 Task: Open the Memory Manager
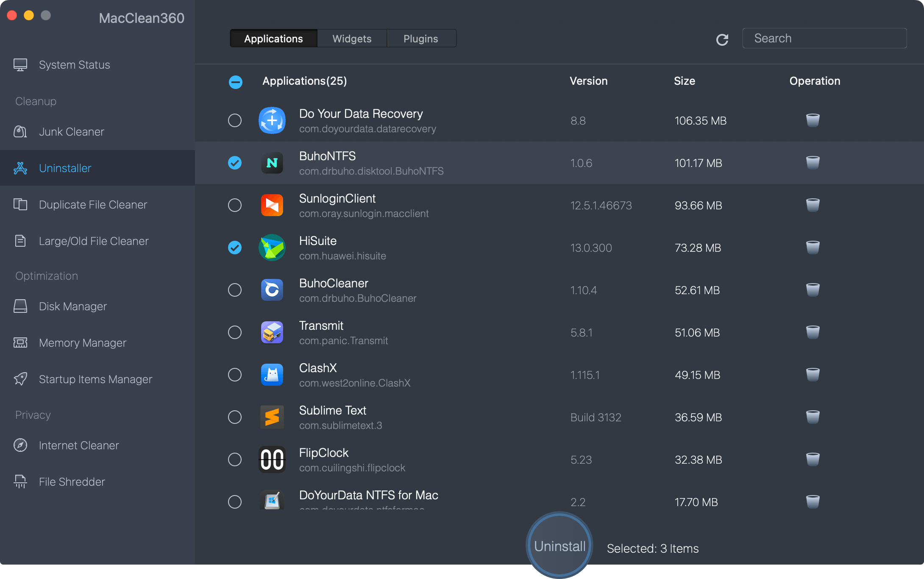83,342
